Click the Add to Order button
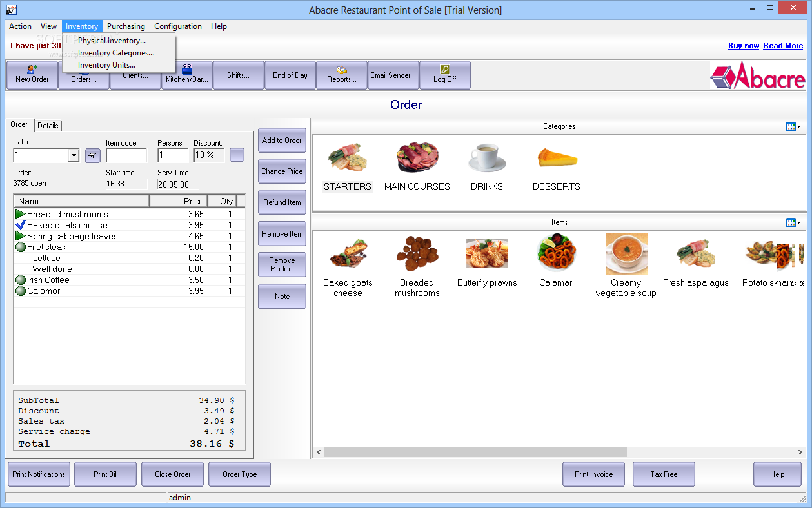Image resolution: width=812 pixels, height=508 pixels. (282, 141)
